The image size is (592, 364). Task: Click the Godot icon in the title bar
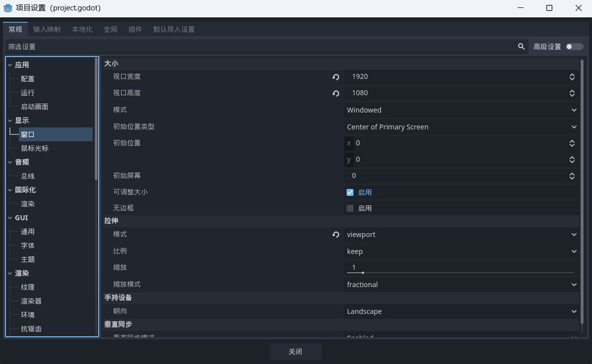coord(8,8)
